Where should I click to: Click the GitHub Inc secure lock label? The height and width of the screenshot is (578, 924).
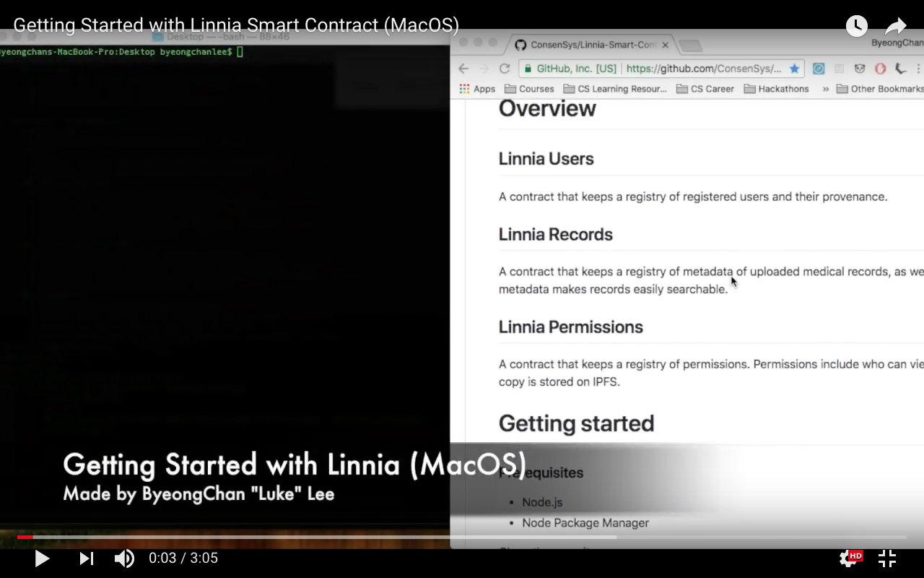(x=570, y=69)
